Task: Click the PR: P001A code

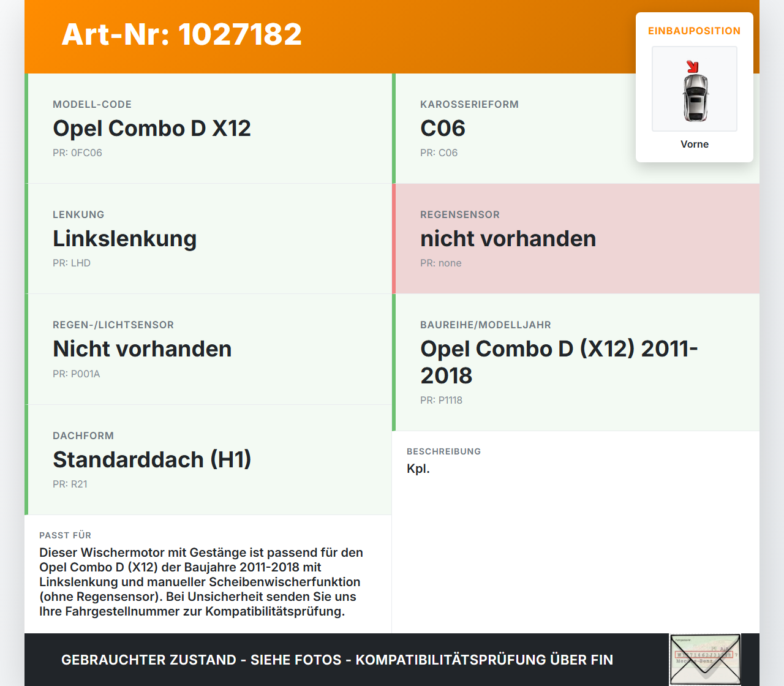Action: pos(76,374)
